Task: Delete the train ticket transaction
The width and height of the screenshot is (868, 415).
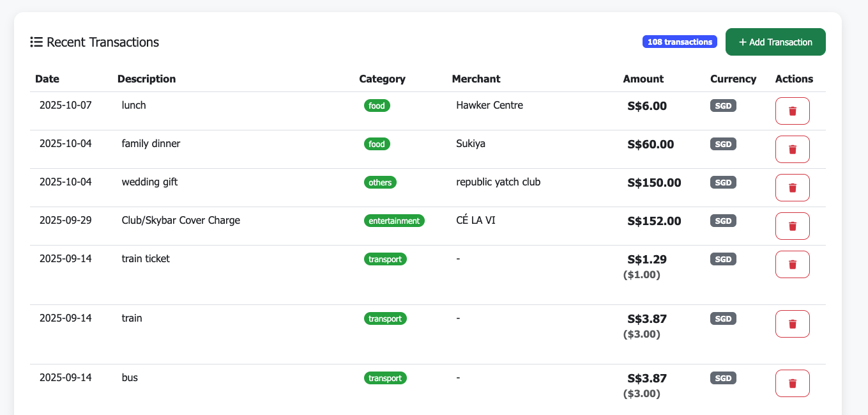Action: pos(792,264)
